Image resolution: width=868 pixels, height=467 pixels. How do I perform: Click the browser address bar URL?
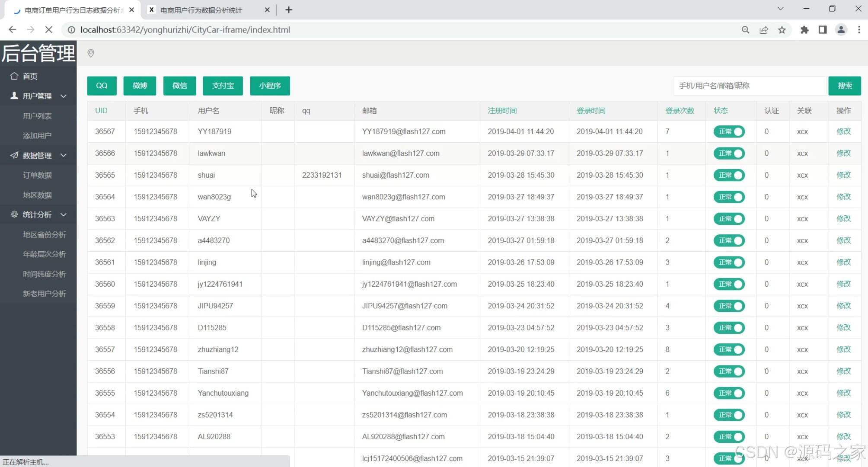[x=185, y=30]
